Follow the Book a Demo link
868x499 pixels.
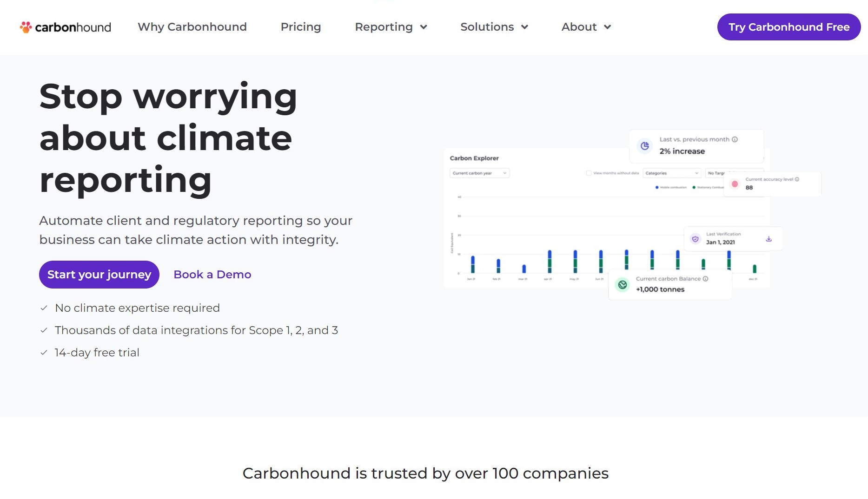click(212, 275)
